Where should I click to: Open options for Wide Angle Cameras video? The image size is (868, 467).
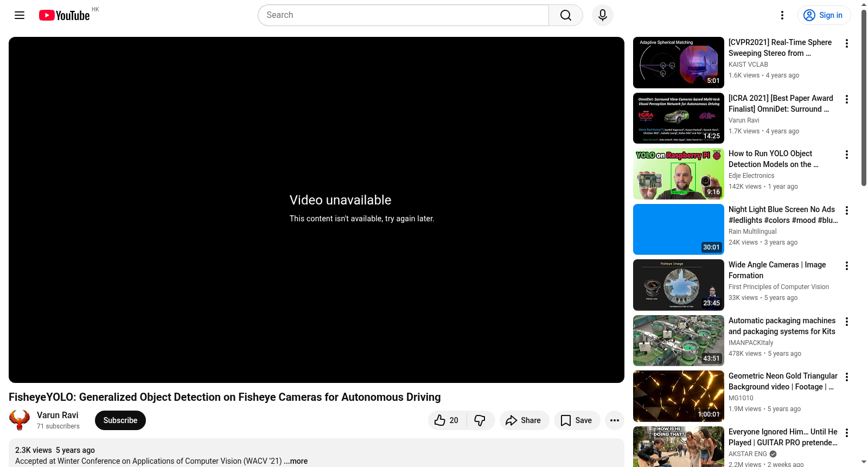[847, 266]
